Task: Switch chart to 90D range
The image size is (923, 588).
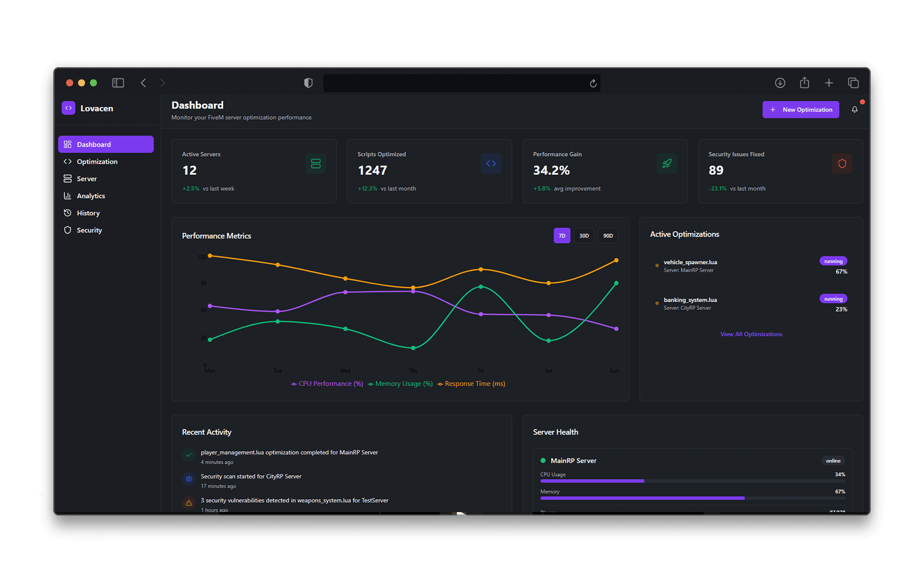Action: (608, 236)
